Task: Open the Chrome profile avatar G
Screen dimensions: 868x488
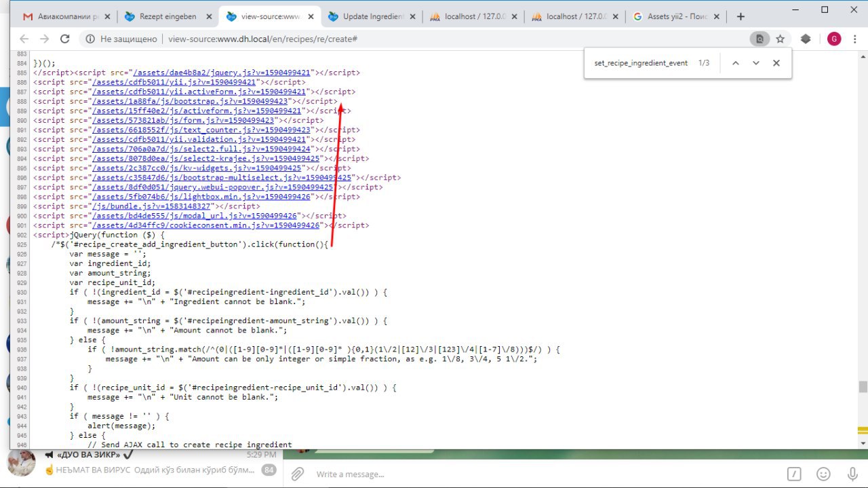Action: point(834,39)
